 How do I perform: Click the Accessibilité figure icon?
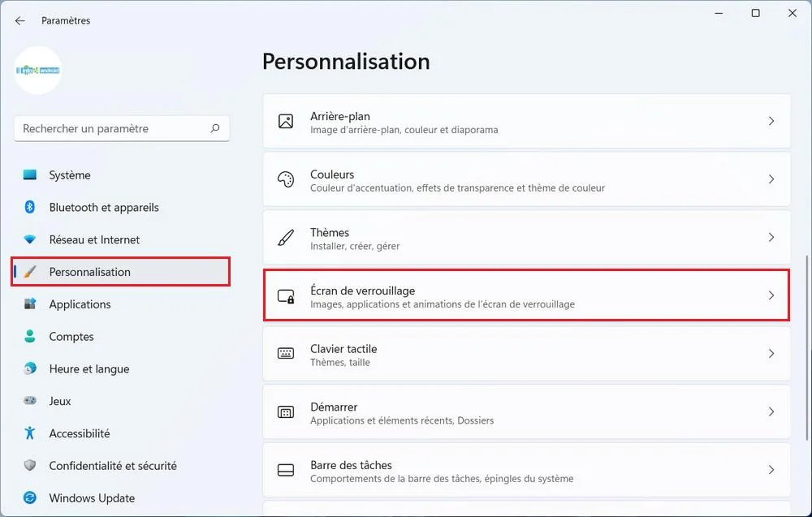[x=30, y=433]
